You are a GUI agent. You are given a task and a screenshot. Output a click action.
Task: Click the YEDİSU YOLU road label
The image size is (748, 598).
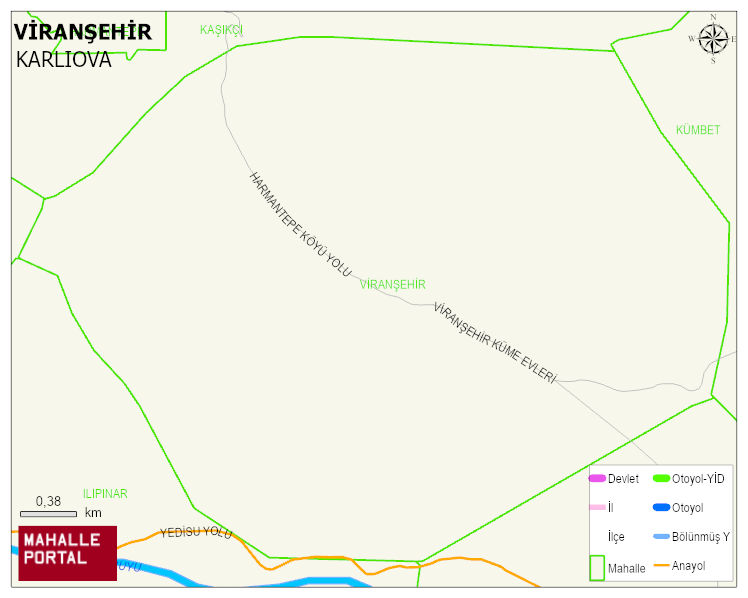(196, 533)
